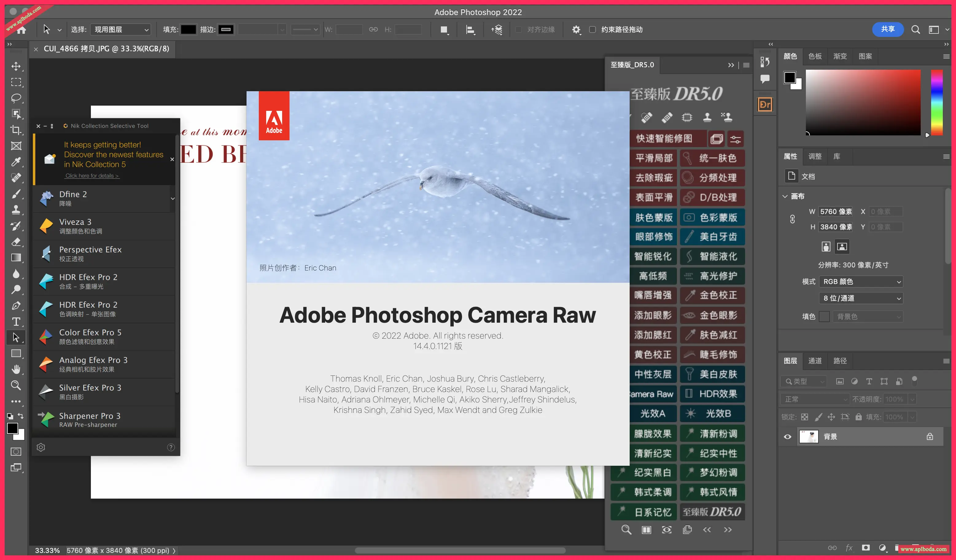The height and width of the screenshot is (560, 956).
Task: Enable 约束路径拖动 checkbox
Action: [x=592, y=29]
